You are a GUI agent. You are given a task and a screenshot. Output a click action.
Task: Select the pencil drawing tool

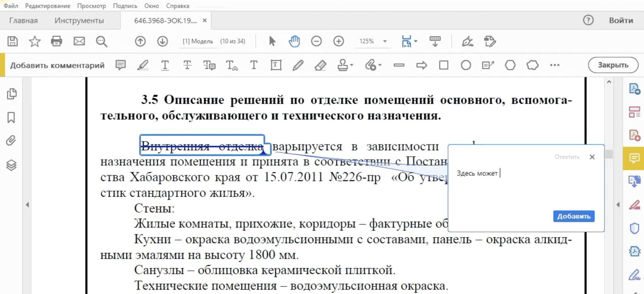pyautogui.click(x=298, y=65)
